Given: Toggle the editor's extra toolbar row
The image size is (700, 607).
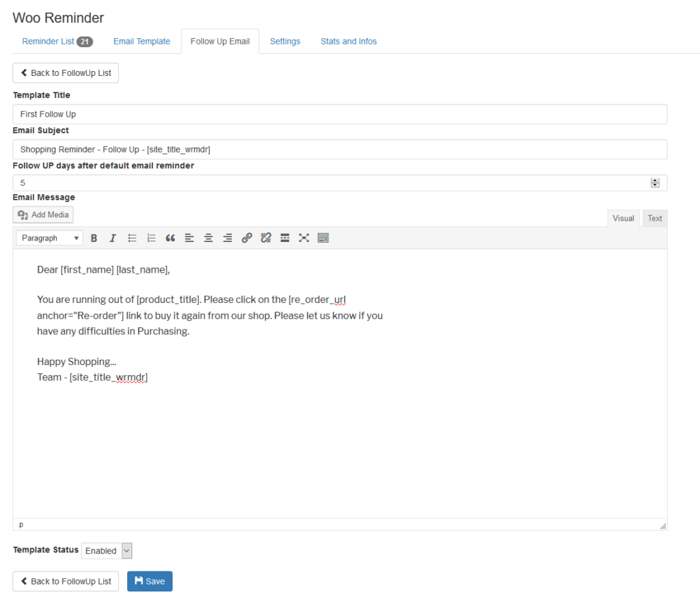Looking at the screenshot, I should [x=323, y=238].
